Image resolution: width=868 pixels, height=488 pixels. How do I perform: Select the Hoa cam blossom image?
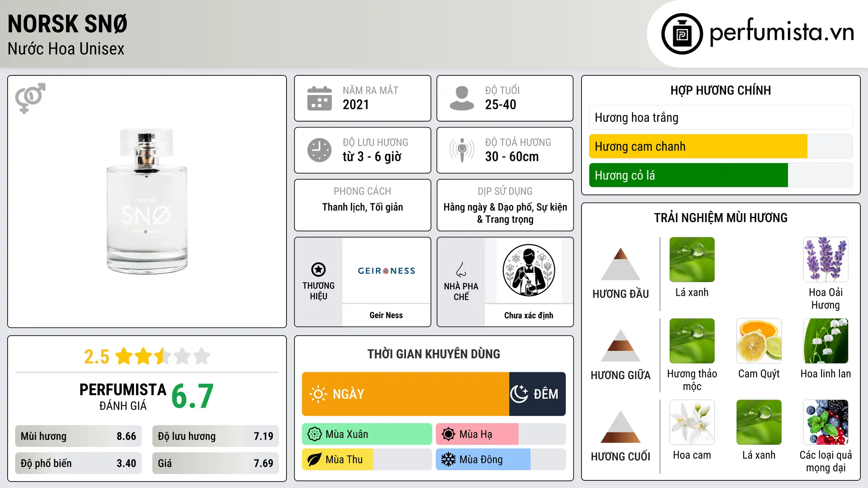tap(692, 422)
